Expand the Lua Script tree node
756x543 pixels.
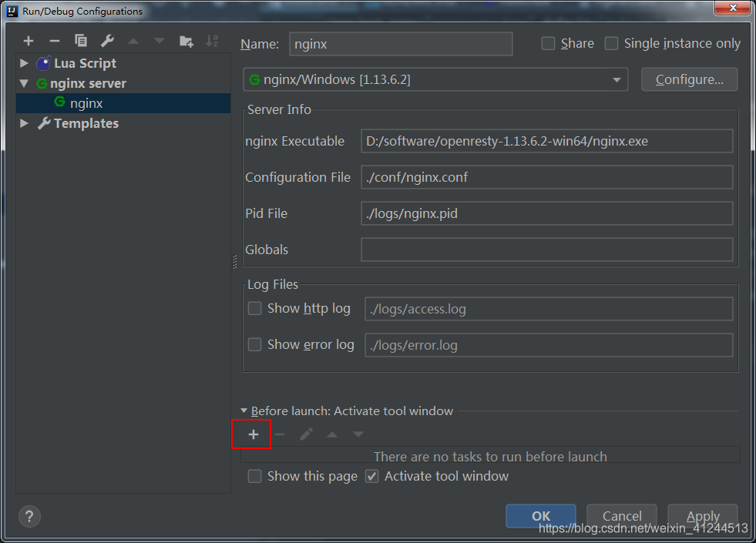click(24, 63)
